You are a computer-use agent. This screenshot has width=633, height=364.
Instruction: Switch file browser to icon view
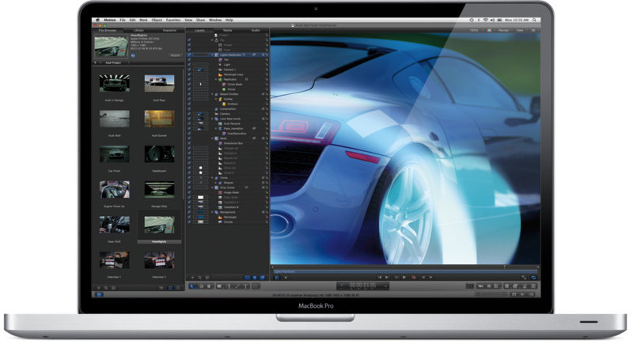point(171,286)
